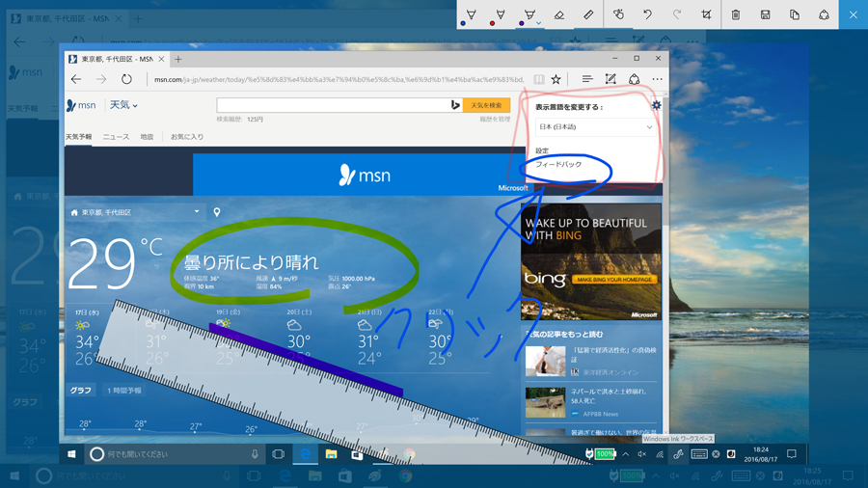Toggle the ruler button in the toolbar

(588, 14)
